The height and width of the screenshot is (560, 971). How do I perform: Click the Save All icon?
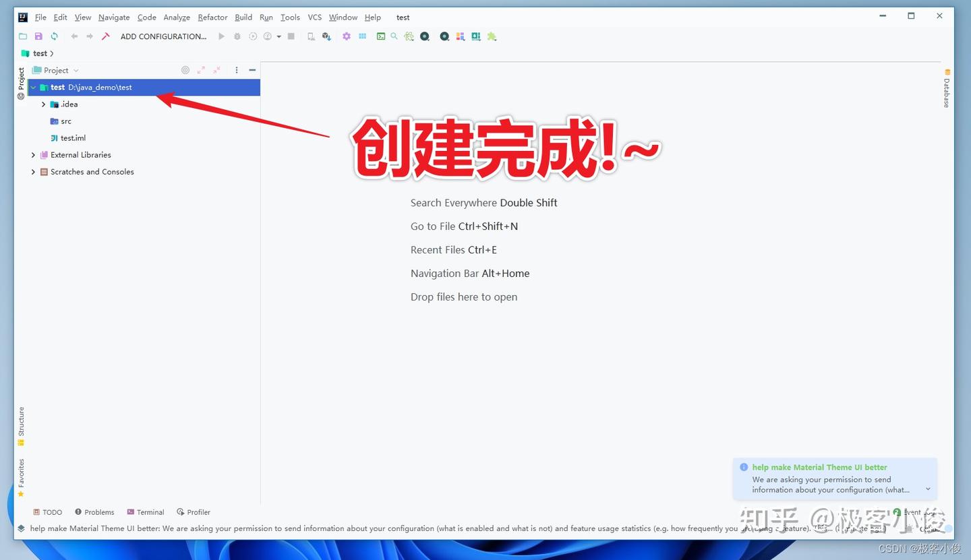click(38, 36)
